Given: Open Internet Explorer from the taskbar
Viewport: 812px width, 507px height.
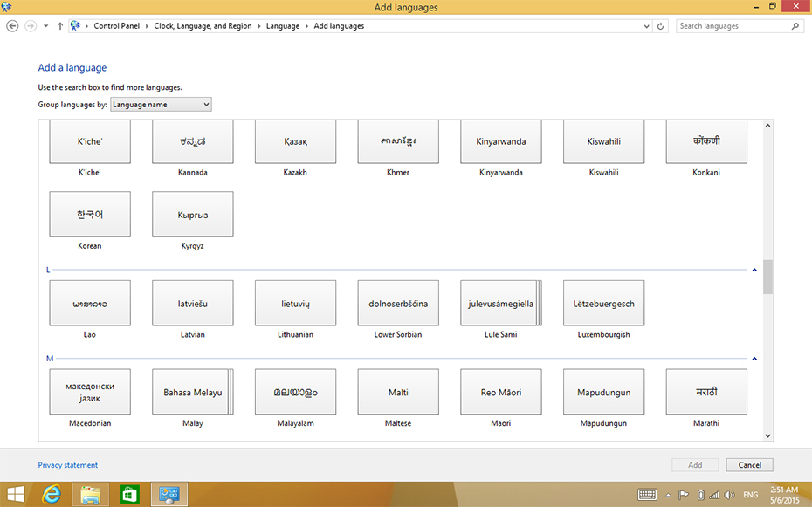Looking at the screenshot, I should click(x=52, y=495).
